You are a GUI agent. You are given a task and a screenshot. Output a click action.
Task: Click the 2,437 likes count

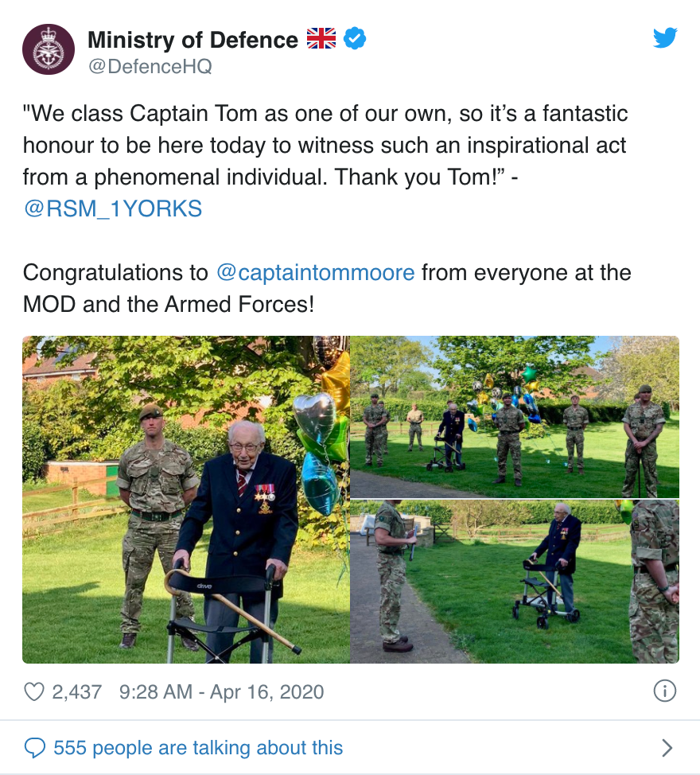click(x=77, y=691)
